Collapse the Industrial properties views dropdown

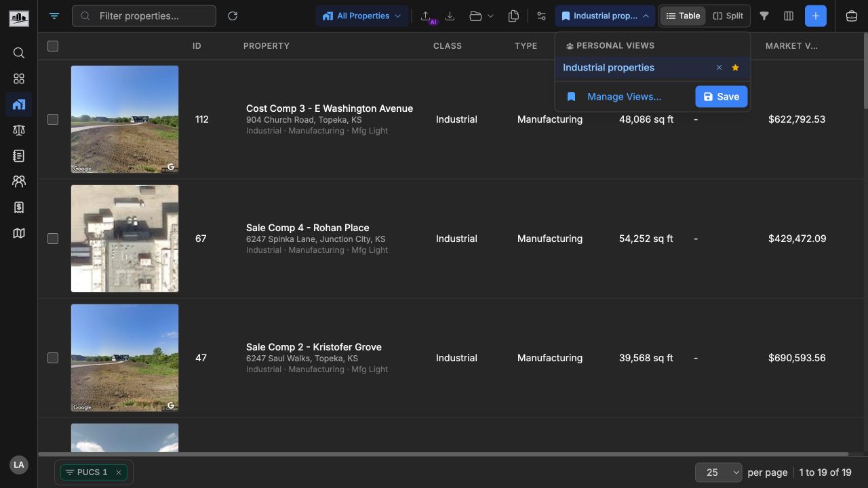click(x=605, y=16)
